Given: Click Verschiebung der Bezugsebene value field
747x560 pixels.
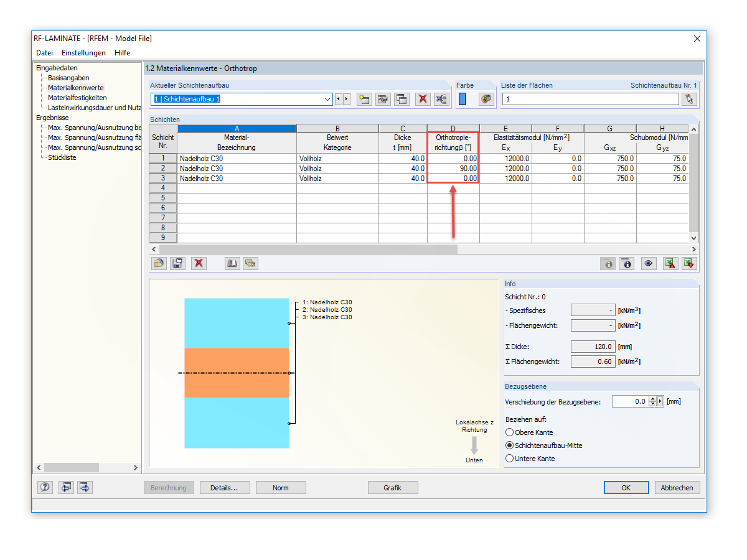Looking at the screenshot, I should click(630, 401).
